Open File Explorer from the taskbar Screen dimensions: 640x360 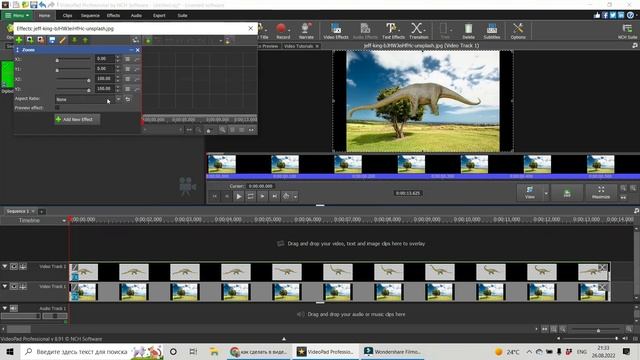(214, 351)
